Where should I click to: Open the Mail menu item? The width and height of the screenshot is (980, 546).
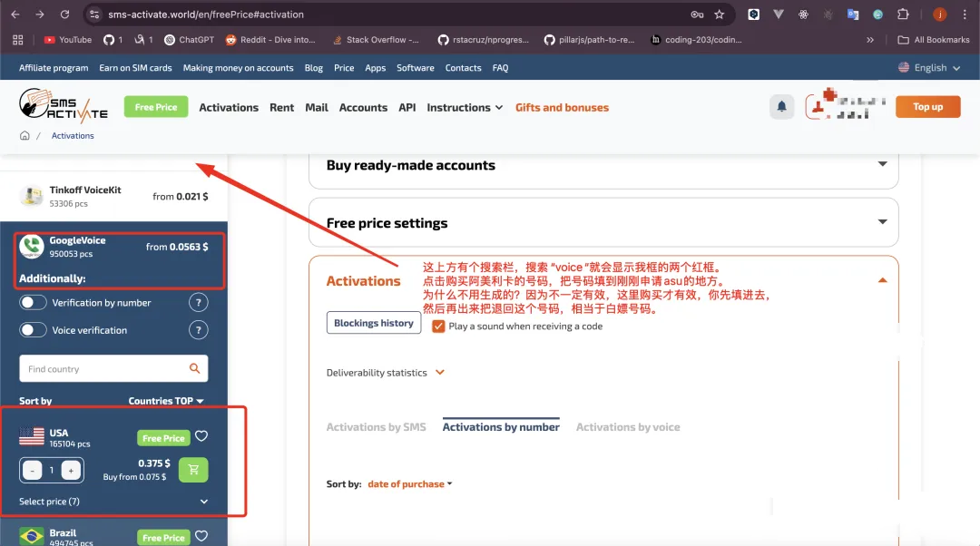pyautogui.click(x=317, y=107)
